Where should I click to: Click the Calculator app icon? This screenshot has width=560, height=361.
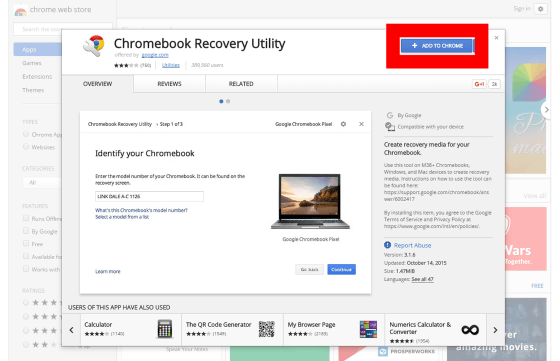click(165, 329)
